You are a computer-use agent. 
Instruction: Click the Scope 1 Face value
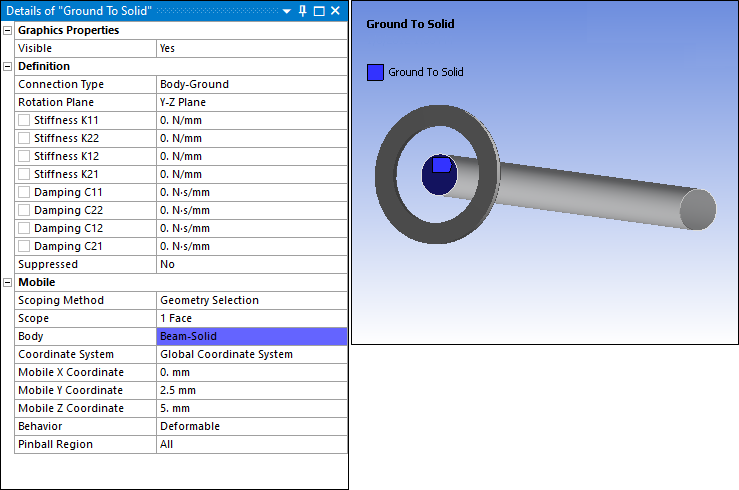251,318
